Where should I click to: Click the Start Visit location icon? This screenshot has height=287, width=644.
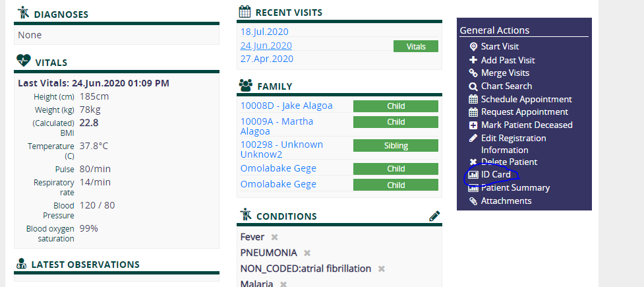[x=473, y=47]
